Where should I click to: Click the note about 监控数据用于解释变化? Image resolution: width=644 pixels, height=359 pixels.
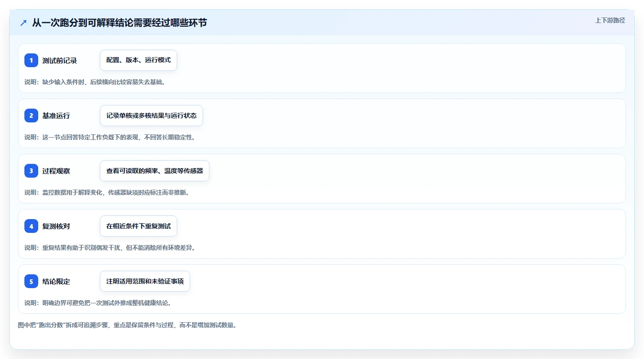tap(107, 192)
